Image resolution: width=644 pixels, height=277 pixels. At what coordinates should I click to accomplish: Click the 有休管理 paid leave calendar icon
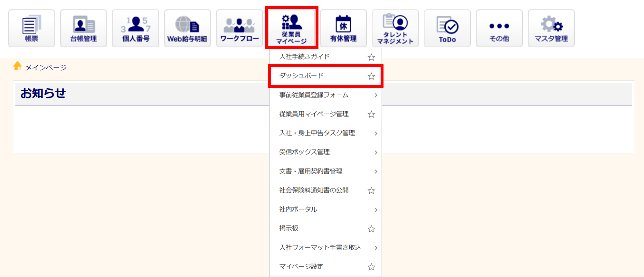343,28
